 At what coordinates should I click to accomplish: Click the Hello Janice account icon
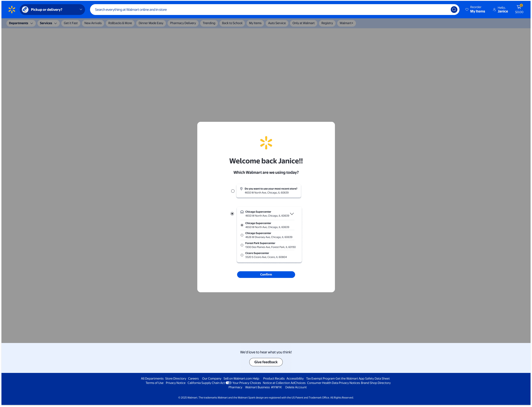click(494, 10)
